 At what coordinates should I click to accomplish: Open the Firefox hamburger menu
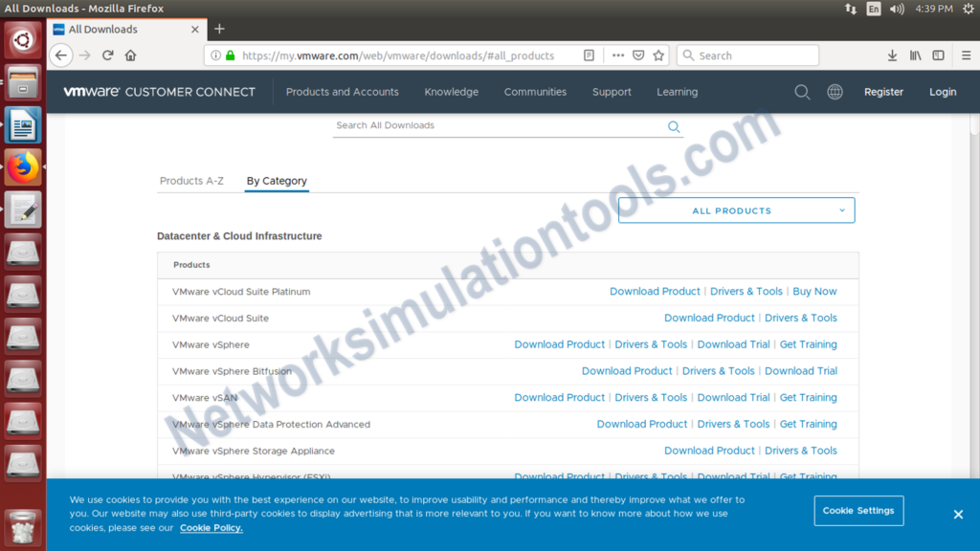(966, 55)
